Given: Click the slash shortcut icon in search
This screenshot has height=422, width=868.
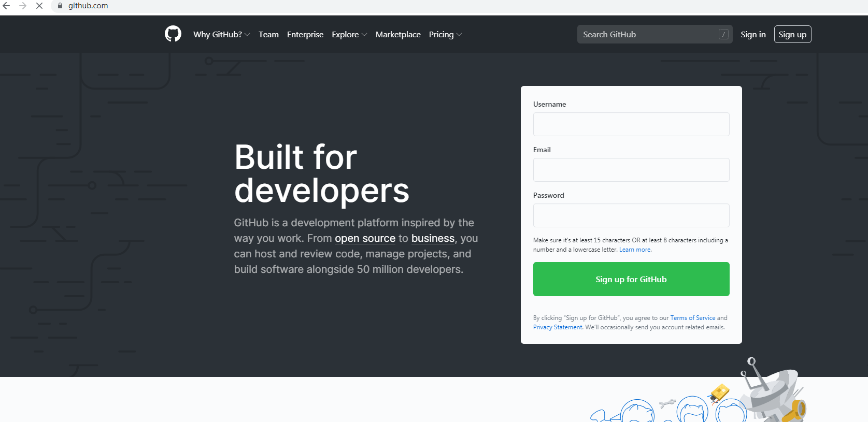Looking at the screenshot, I should pos(723,34).
